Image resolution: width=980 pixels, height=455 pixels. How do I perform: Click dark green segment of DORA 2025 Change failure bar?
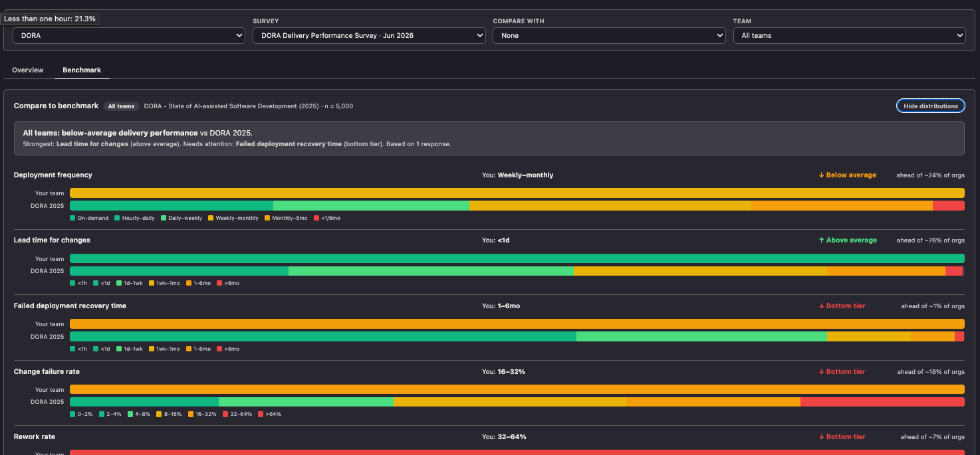[x=144, y=402]
